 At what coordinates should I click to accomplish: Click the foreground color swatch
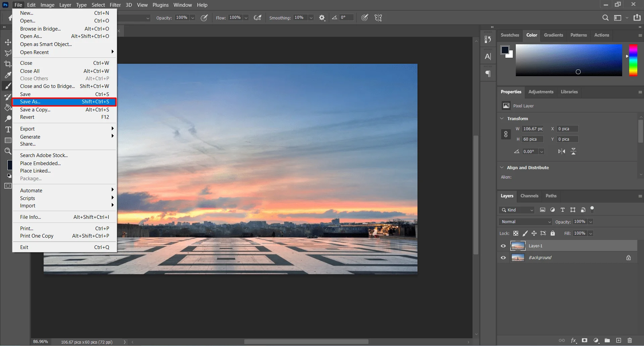(505, 50)
